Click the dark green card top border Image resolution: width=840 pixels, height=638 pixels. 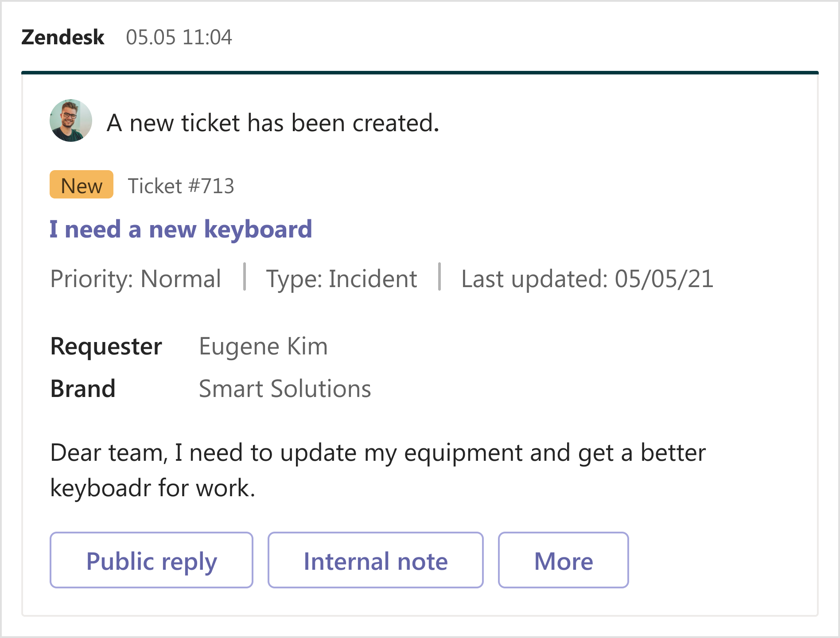click(x=420, y=72)
